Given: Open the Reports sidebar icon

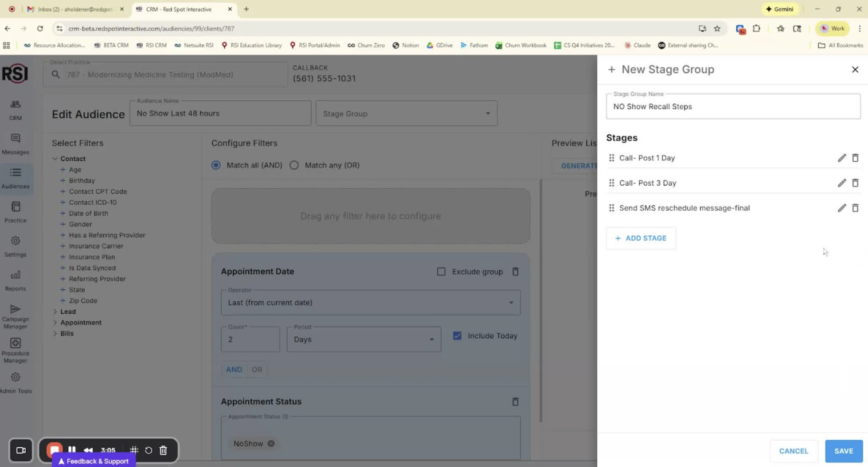Looking at the screenshot, I should [x=16, y=280].
